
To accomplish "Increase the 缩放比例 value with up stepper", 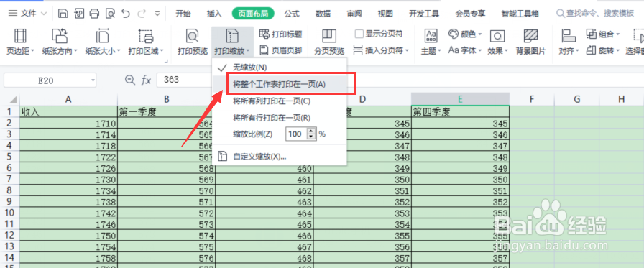I will (x=312, y=131).
